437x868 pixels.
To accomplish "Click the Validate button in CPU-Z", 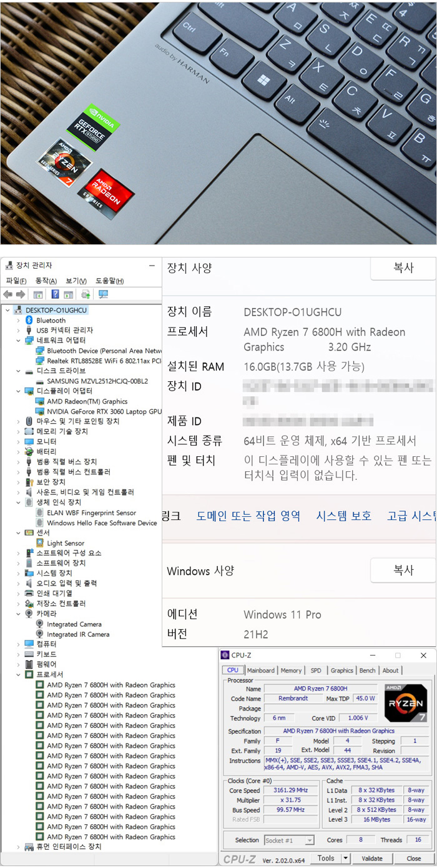I will pyautogui.click(x=372, y=859).
